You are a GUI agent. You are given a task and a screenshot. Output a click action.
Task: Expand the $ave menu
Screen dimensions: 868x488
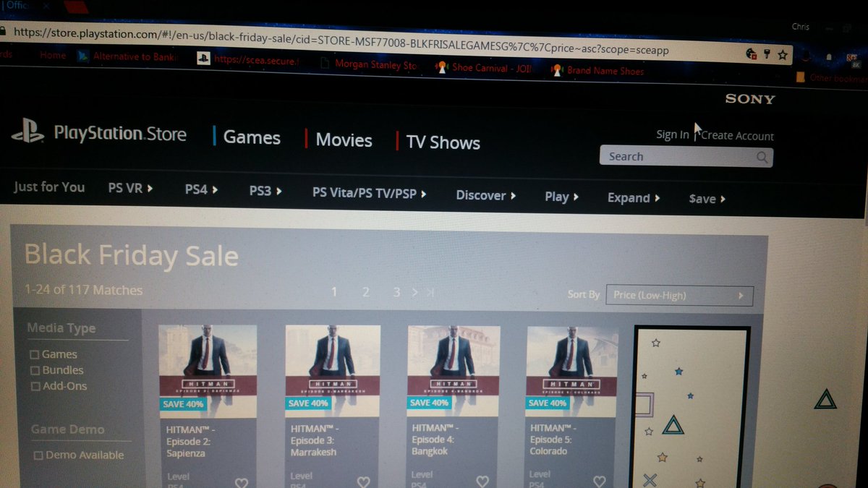click(707, 198)
